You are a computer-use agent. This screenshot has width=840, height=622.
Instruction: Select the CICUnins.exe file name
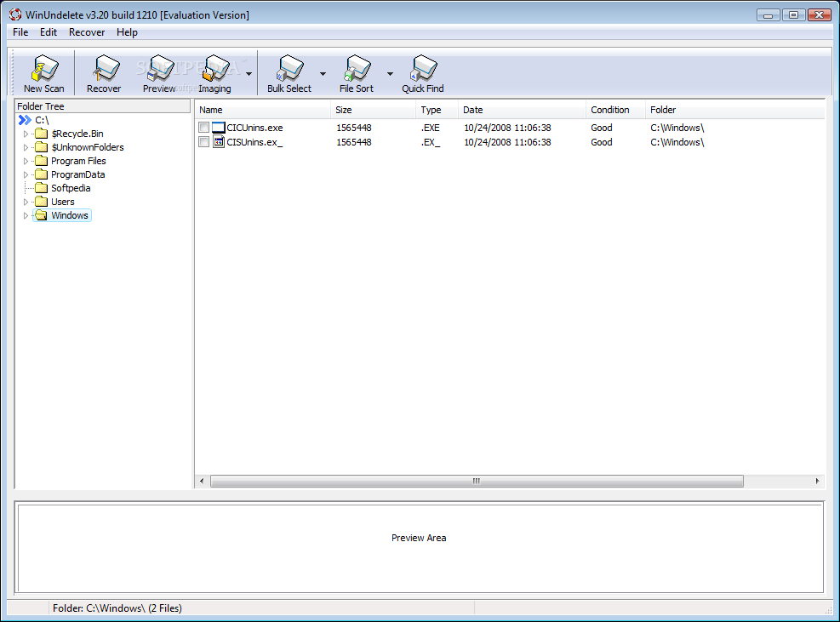pyautogui.click(x=254, y=128)
